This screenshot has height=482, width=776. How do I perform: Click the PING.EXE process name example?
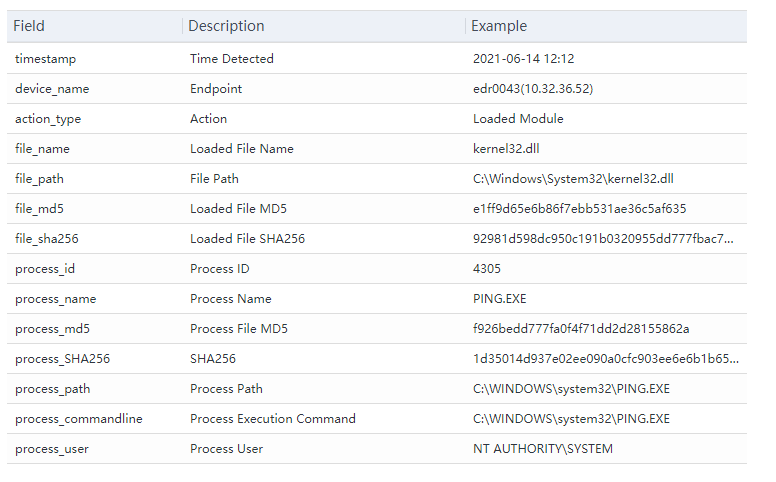[x=500, y=299]
